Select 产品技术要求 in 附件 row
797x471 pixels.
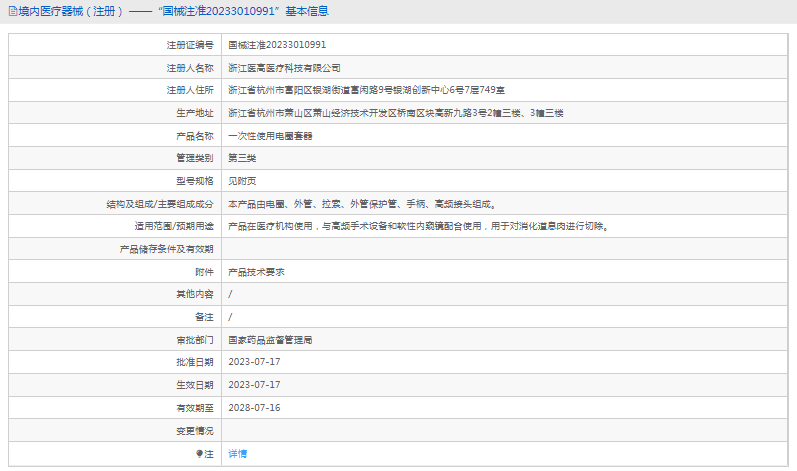pos(256,272)
